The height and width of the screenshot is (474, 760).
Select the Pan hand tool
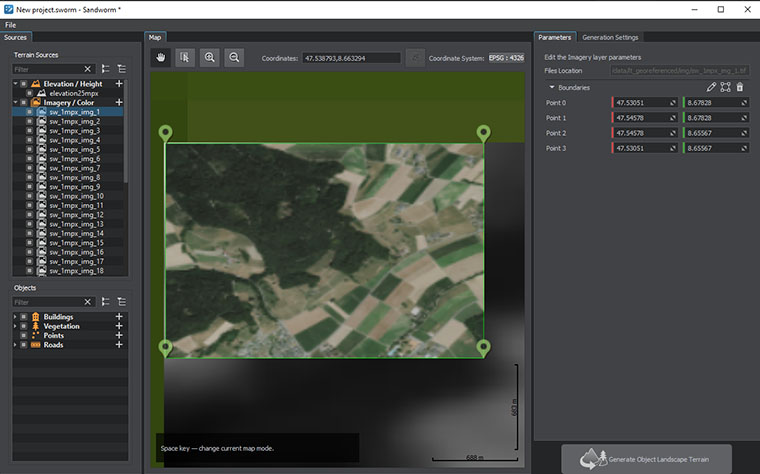160,58
